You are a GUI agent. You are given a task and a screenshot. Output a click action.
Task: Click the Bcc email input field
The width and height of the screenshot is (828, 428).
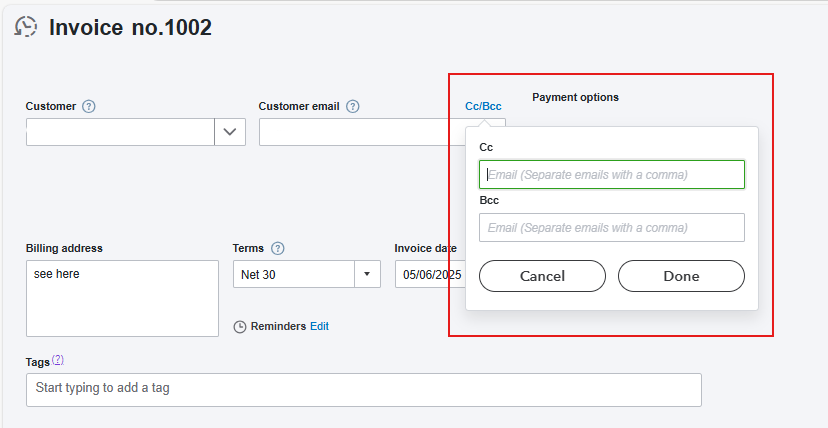(x=612, y=227)
